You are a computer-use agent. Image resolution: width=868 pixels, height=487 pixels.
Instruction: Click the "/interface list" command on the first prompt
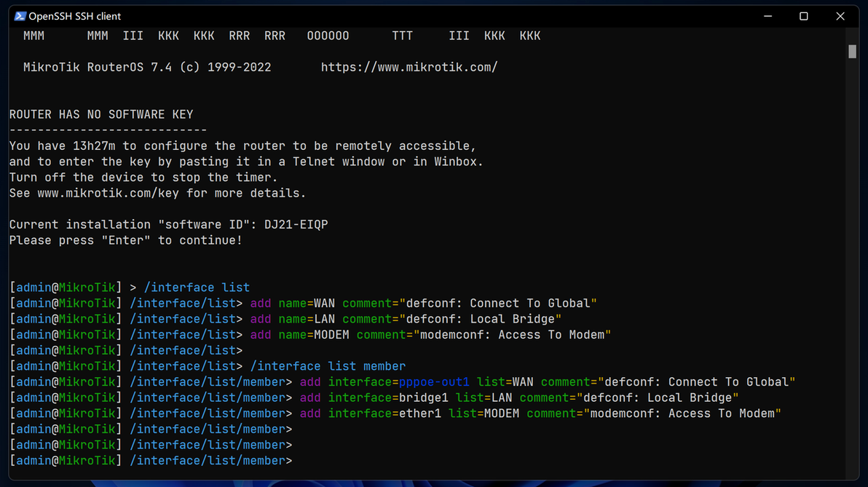click(x=197, y=288)
